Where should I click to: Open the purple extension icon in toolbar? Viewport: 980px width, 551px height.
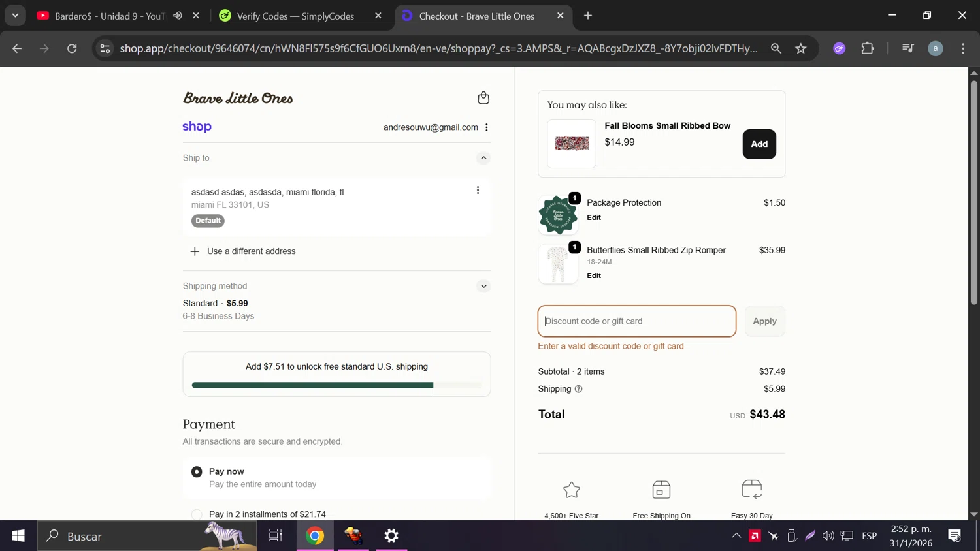tap(840, 48)
